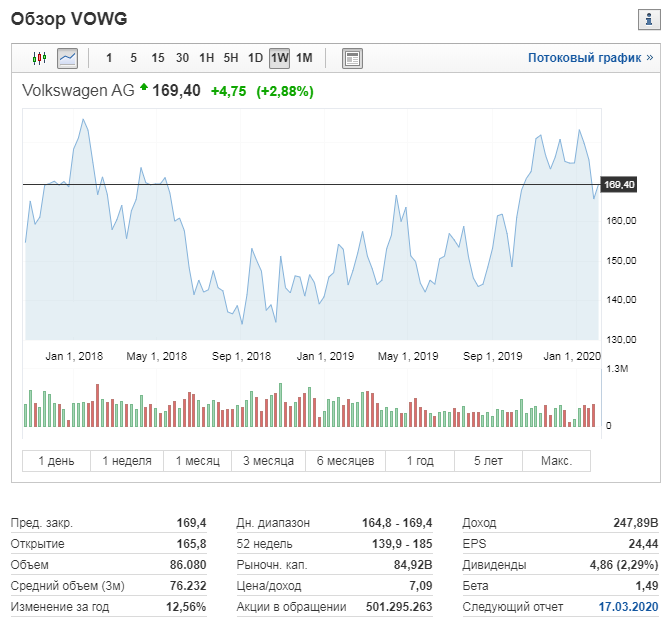This screenshot has height=625, width=672.
Task: Click the Средний объем (3м) value 76.232
Action: [x=188, y=586]
